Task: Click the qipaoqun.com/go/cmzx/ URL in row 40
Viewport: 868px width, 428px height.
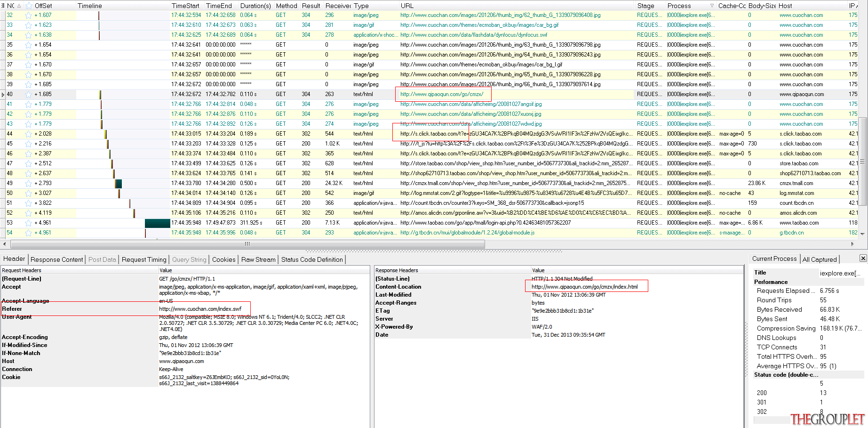Action: click(442, 94)
